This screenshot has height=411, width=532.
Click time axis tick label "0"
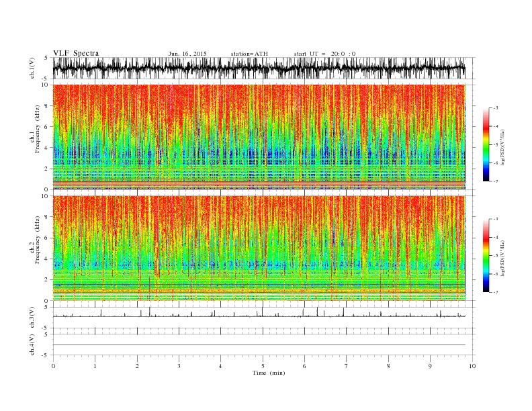[x=53, y=366]
